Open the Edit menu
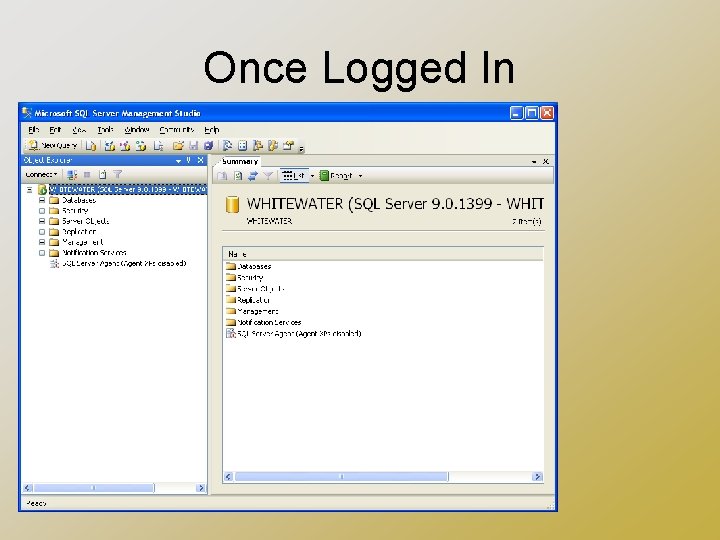This screenshot has height=540, width=720. click(55, 130)
